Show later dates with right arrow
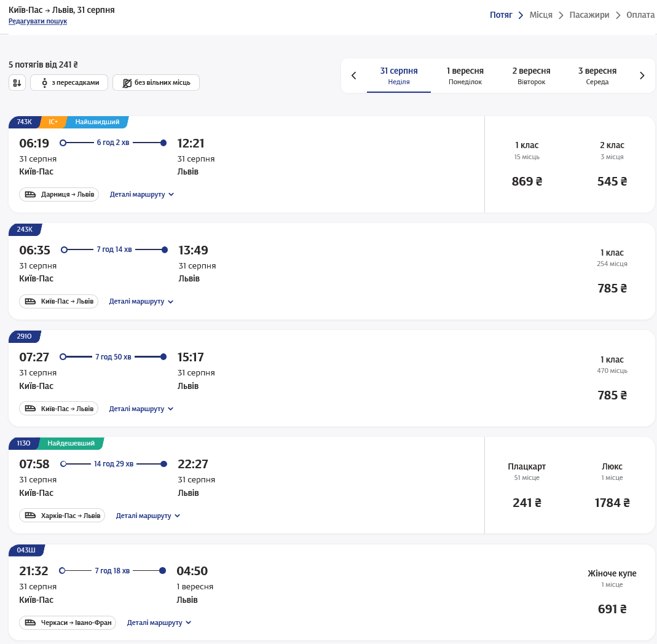This screenshot has width=657, height=644. click(x=642, y=76)
